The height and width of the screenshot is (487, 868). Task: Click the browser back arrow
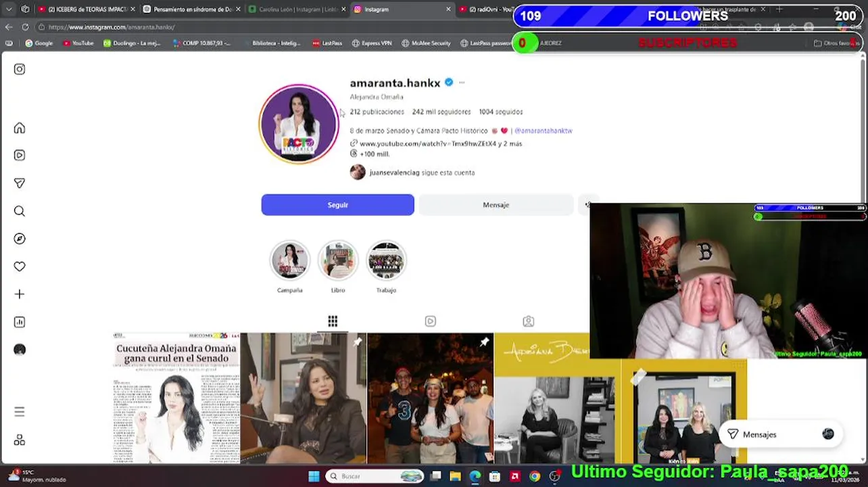coord(9,27)
